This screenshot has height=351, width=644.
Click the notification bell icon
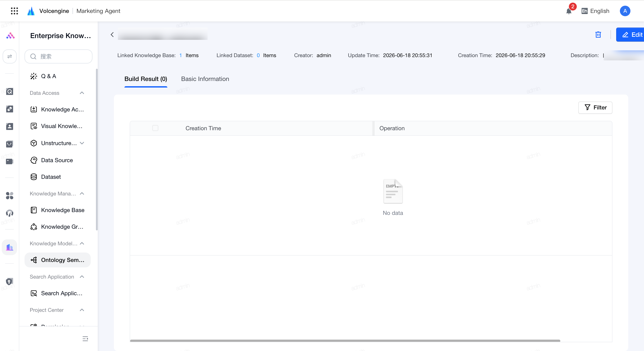tap(569, 11)
